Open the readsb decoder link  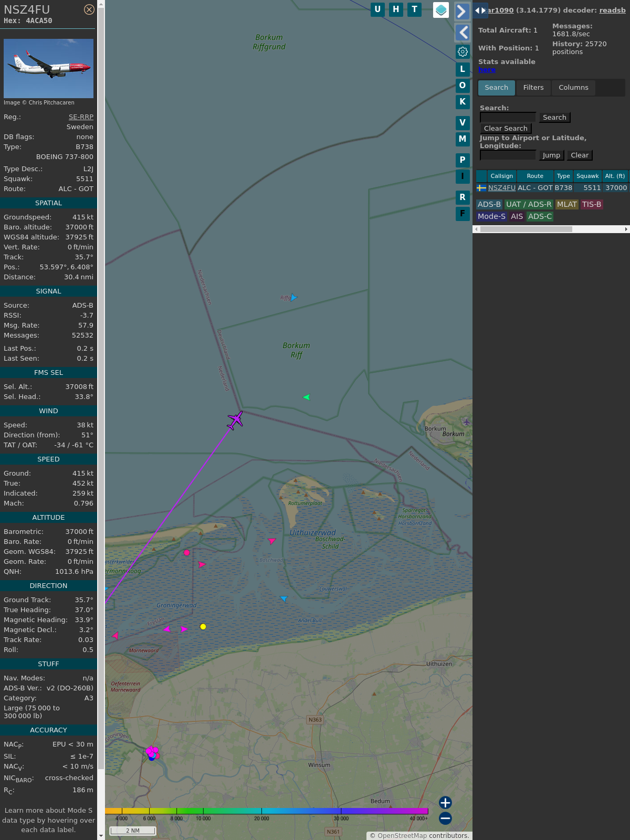(612, 10)
